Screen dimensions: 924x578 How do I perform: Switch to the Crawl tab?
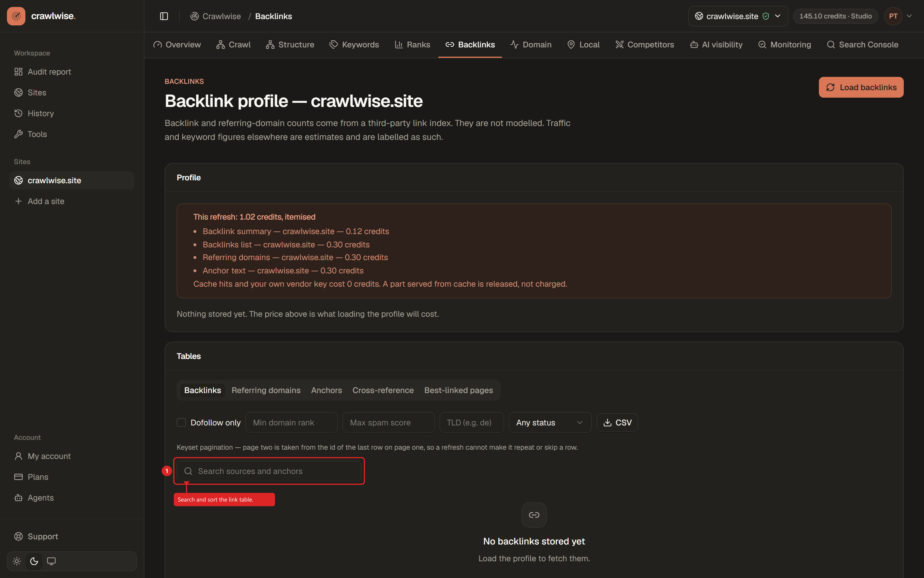tap(233, 45)
